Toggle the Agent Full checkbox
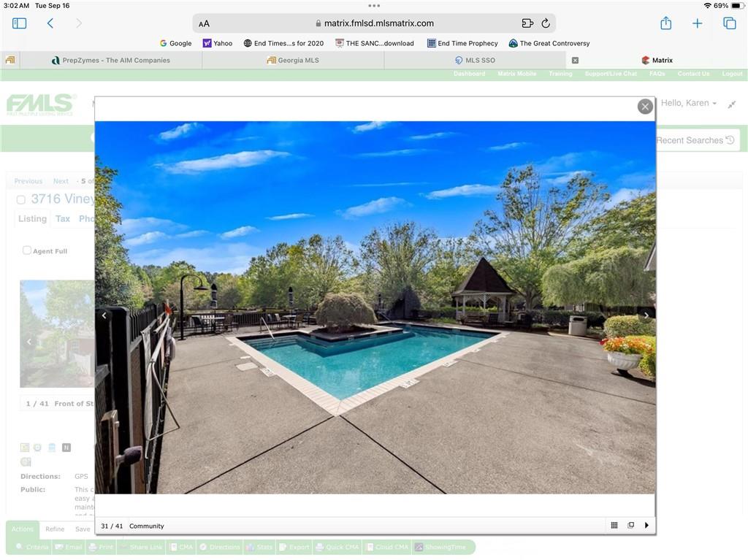 click(x=27, y=250)
